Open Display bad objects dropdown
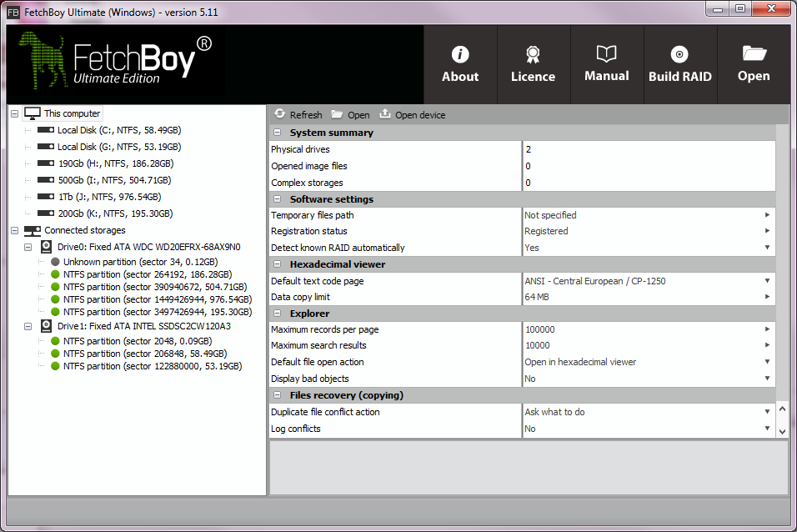This screenshot has width=797, height=532. (x=767, y=379)
